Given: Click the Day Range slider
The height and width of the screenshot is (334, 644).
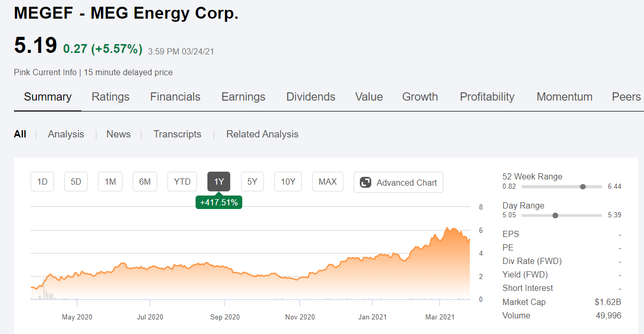Looking at the screenshot, I should (x=562, y=215).
